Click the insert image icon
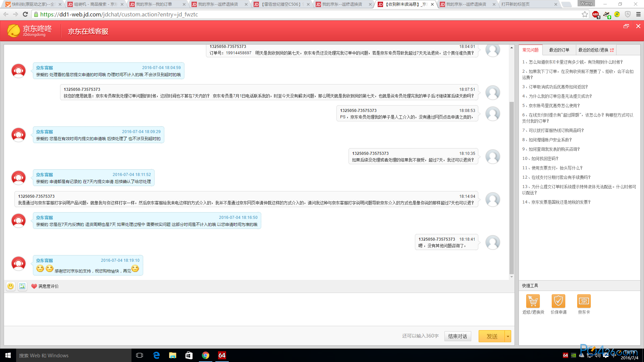 22,286
